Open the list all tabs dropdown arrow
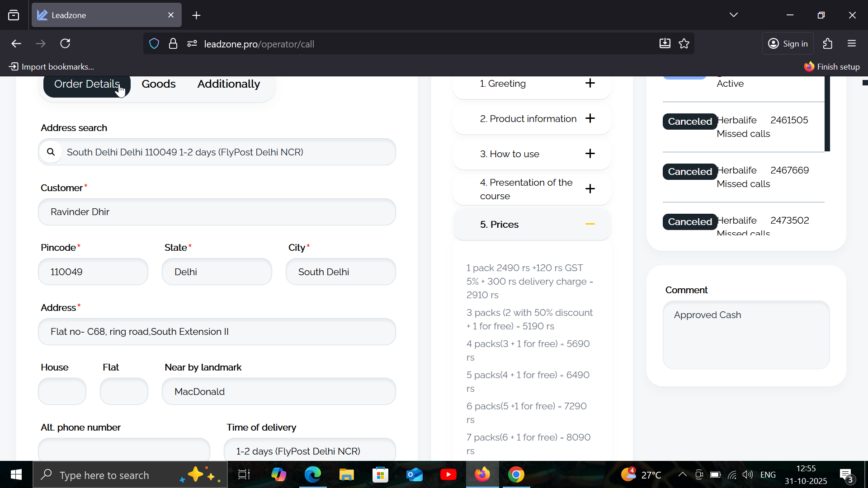This screenshot has width=868, height=488. click(x=733, y=15)
